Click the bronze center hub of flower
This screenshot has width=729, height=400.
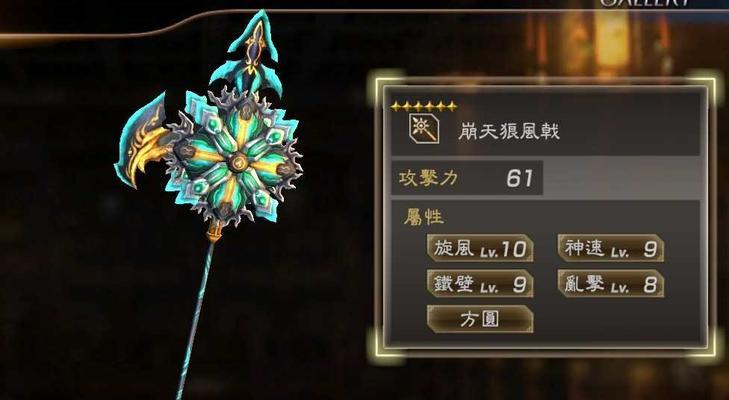[238, 162]
